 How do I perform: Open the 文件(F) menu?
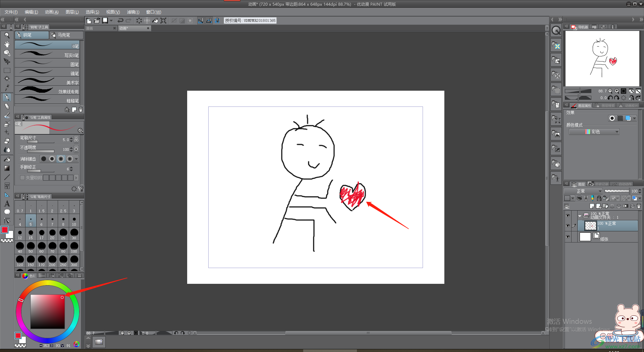pos(11,12)
